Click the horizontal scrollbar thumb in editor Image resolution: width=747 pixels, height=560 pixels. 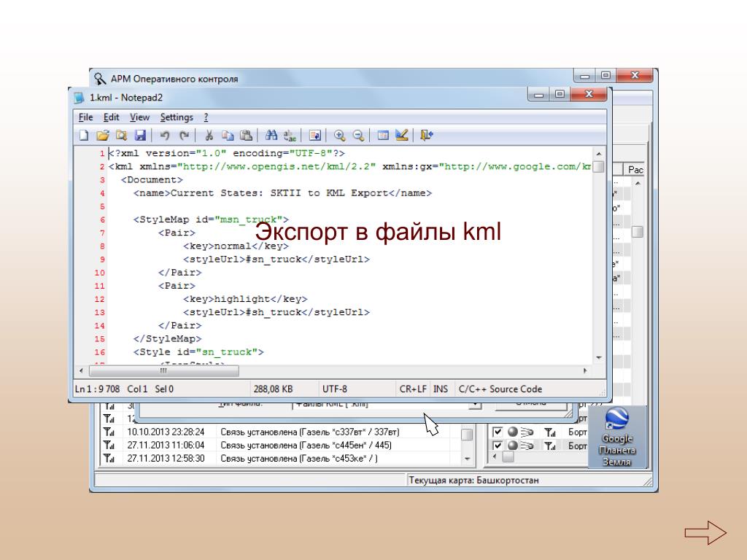click(x=164, y=370)
